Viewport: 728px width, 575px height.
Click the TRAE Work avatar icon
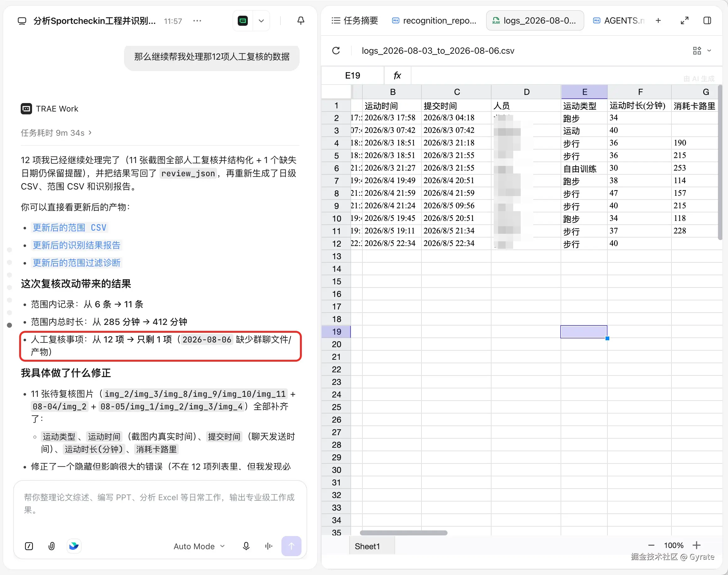coord(26,109)
